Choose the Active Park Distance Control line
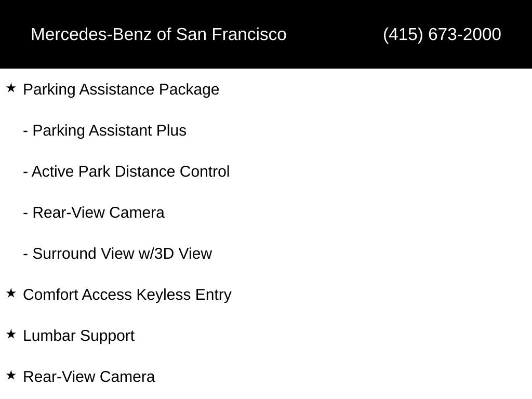Screen dimensions: 532x399 [130, 171]
